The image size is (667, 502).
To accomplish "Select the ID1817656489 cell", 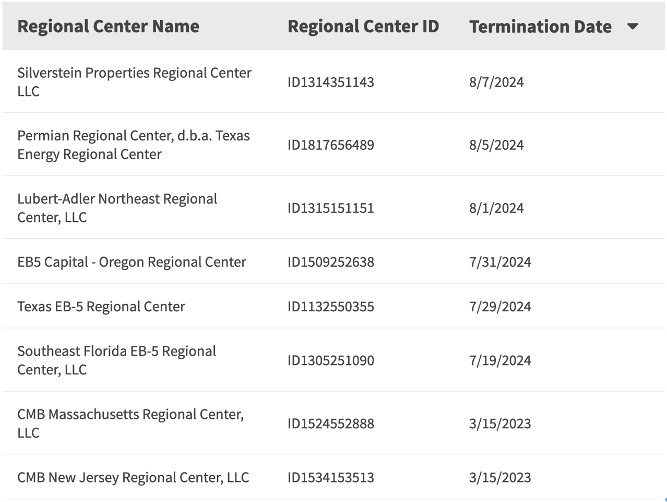I will click(x=331, y=145).
